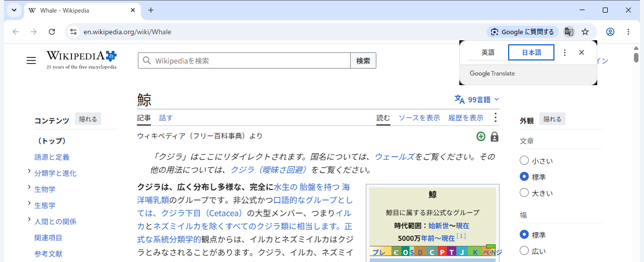Screen dimensions: 644x262
Task: Click the search magnifier icon in Wikipedia box
Action: [x=147, y=60]
